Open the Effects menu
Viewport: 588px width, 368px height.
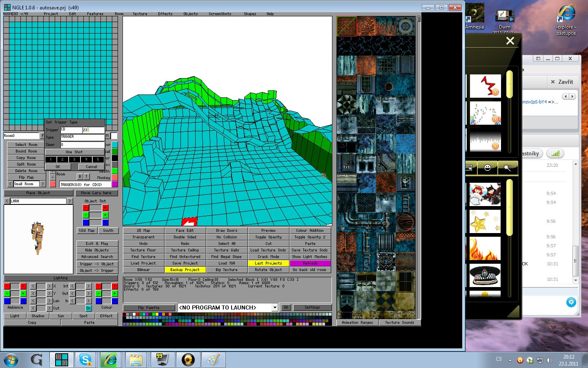[165, 14]
